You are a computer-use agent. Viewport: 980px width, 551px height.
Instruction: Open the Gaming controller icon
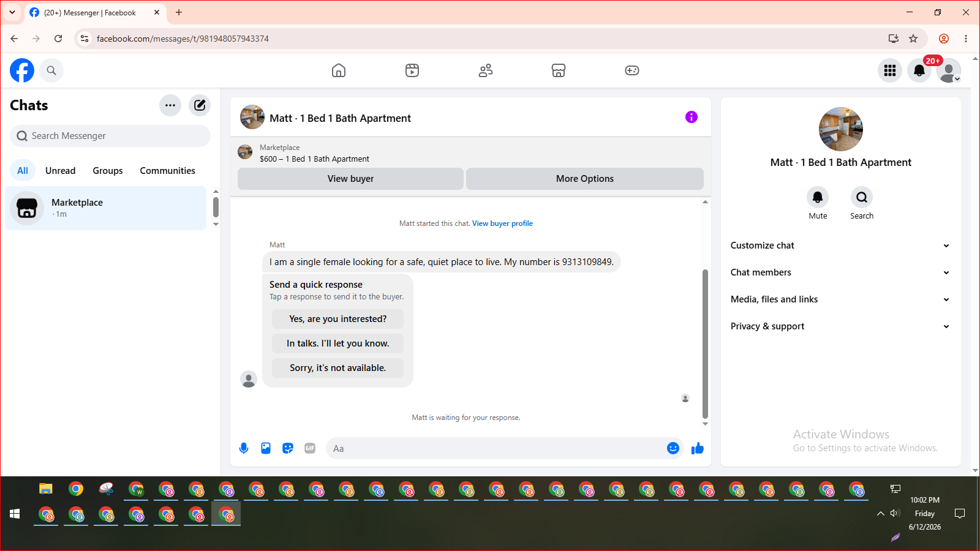tap(632, 70)
